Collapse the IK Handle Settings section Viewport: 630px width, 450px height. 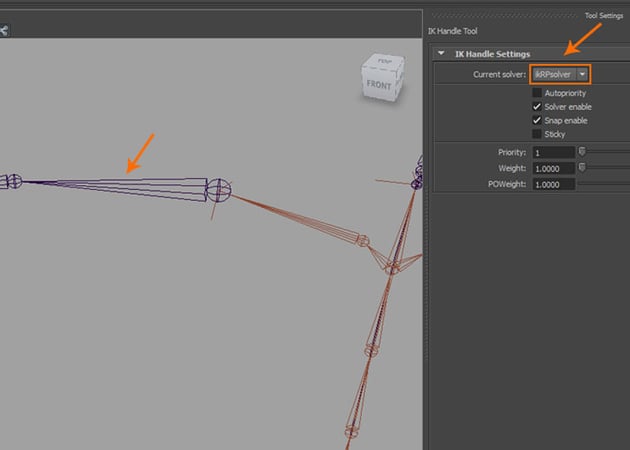[442, 53]
